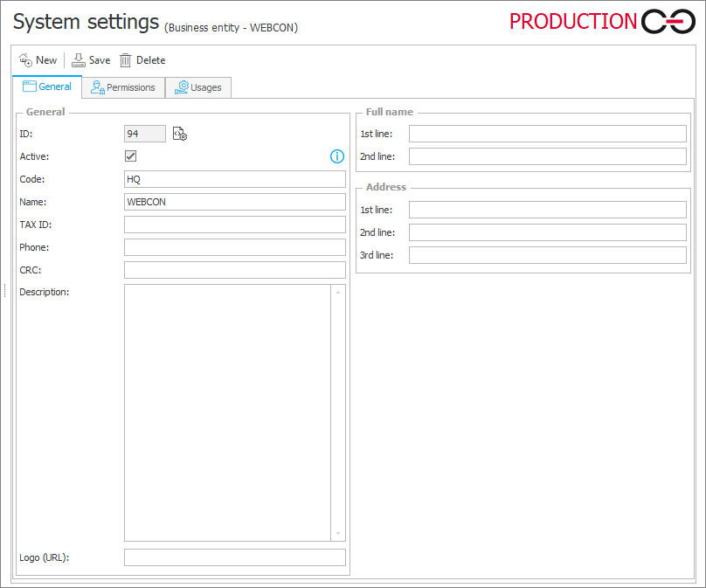Focus the Logo (URL) input field

click(x=235, y=557)
